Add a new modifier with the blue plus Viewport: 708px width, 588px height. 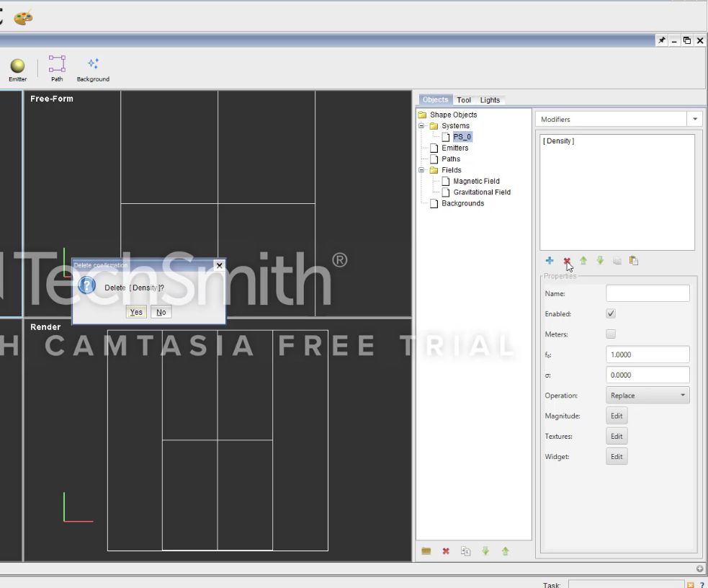pos(550,261)
